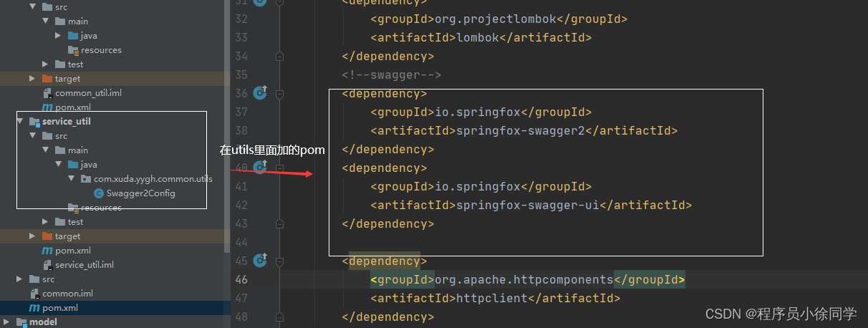The height and width of the screenshot is (328, 868).
Task: Click the fold end marker on line 34
Action: pyautogui.click(x=280, y=56)
